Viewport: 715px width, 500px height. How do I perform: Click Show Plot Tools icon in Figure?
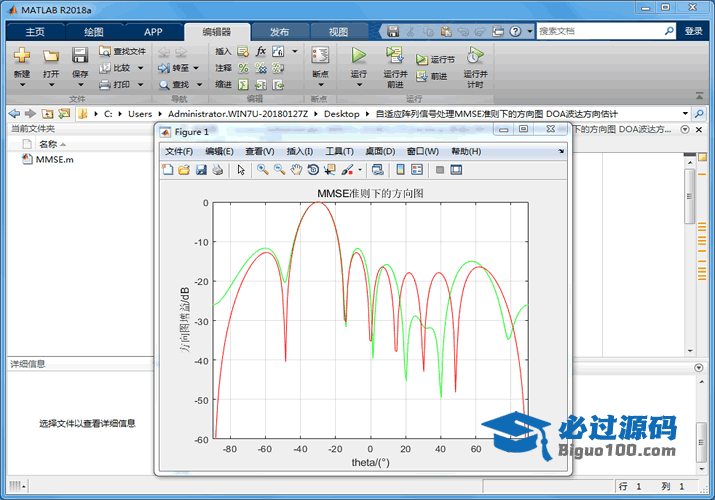click(x=456, y=170)
